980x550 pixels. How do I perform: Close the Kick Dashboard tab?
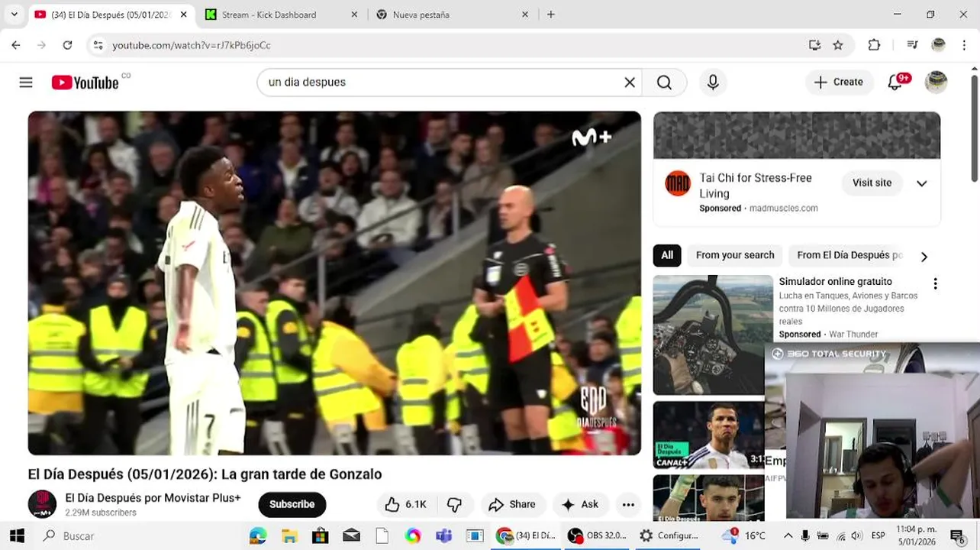point(355,15)
